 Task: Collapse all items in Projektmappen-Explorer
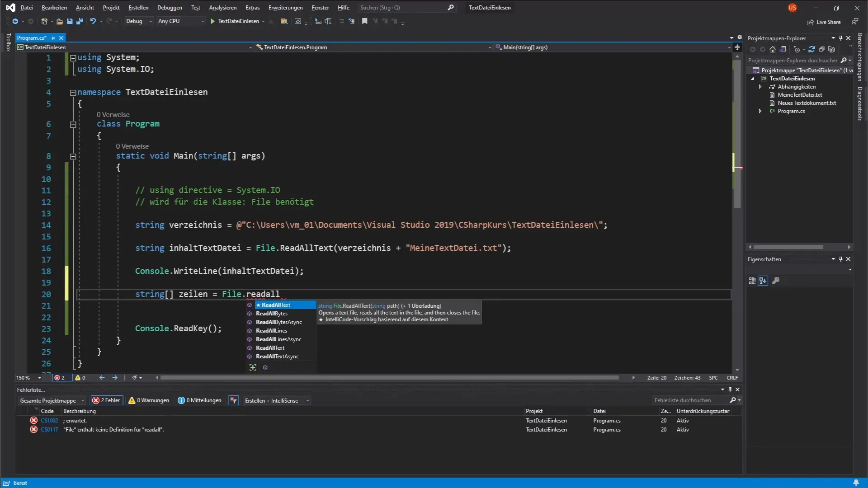[822, 49]
